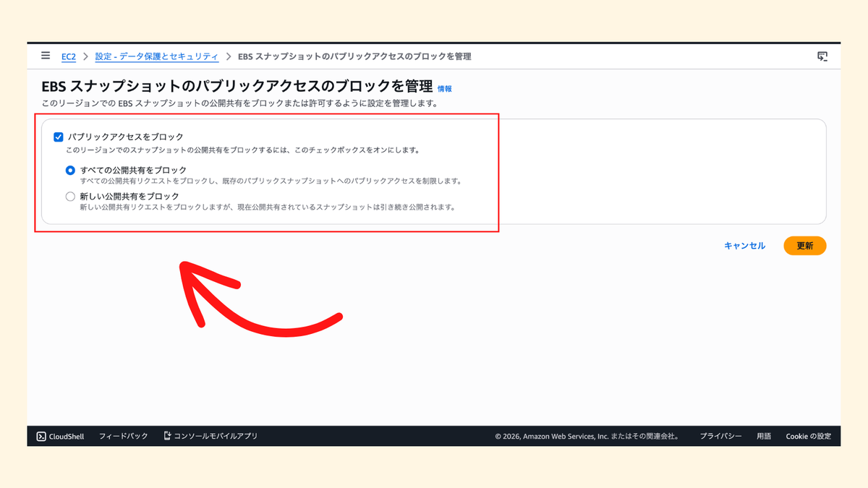Click the orange 更新 button
This screenshot has width=868, height=488.
point(805,246)
